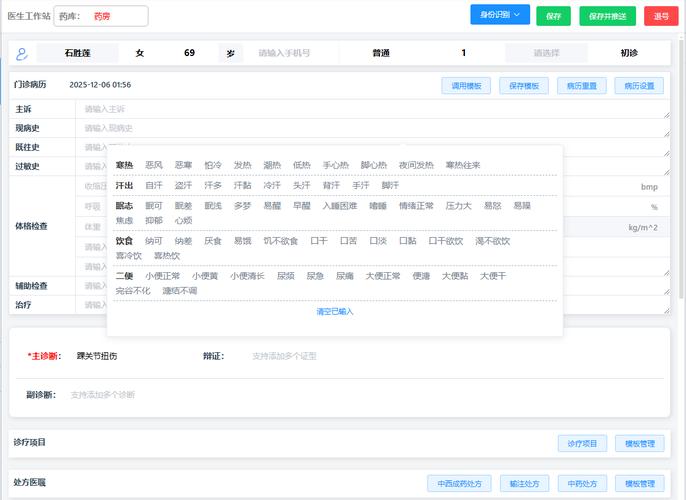
Task: Select symptom tag 口苦
Action: click(x=348, y=241)
